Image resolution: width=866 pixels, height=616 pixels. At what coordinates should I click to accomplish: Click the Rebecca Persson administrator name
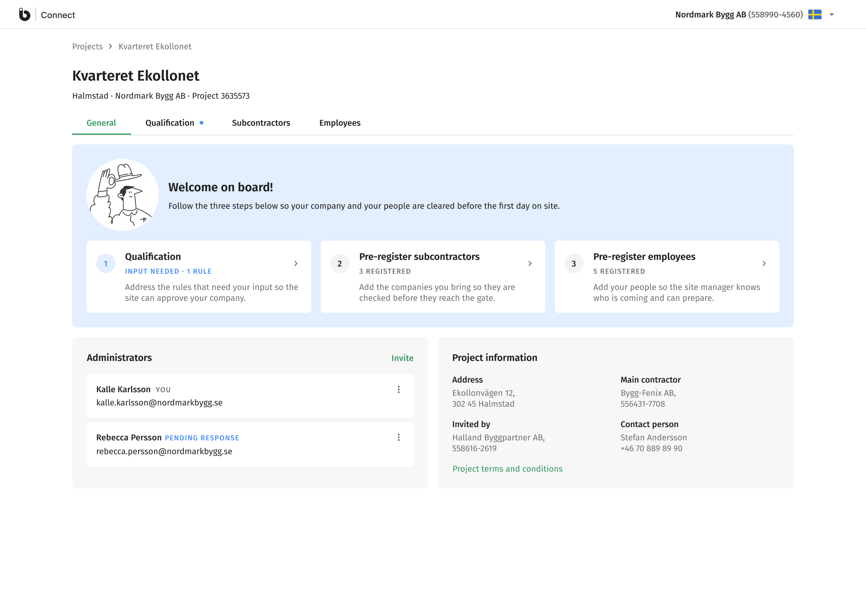tap(129, 438)
